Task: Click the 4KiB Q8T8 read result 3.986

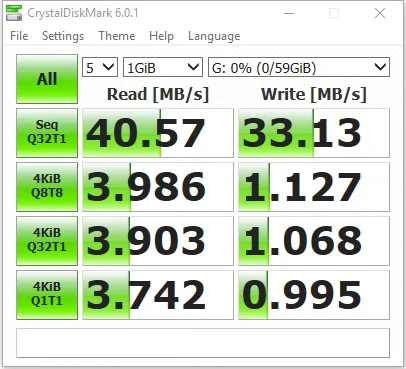Action: pos(158,187)
